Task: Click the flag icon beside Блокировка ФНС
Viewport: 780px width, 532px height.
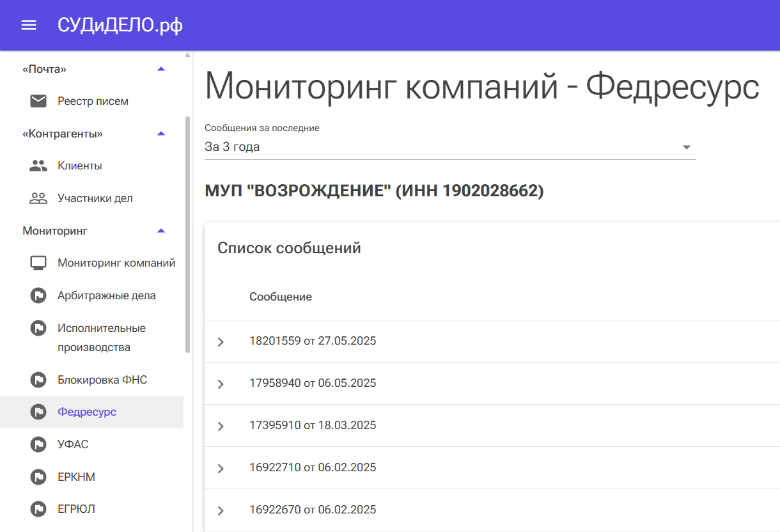Action: [38, 380]
